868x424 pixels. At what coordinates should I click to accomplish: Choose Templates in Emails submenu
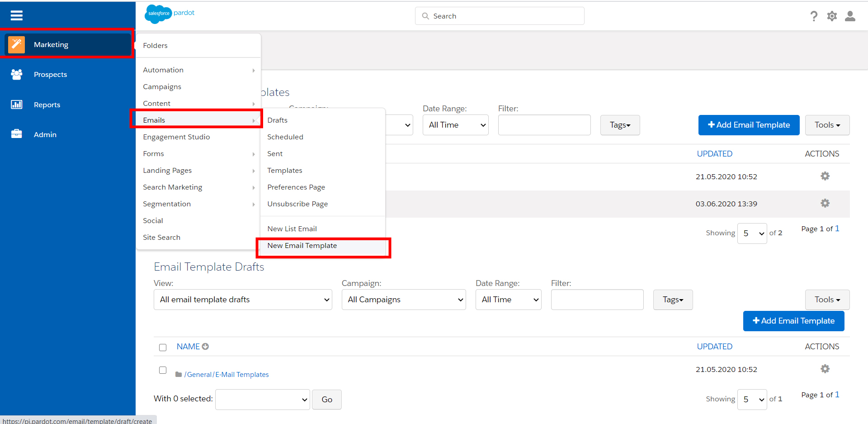coord(323,170)
